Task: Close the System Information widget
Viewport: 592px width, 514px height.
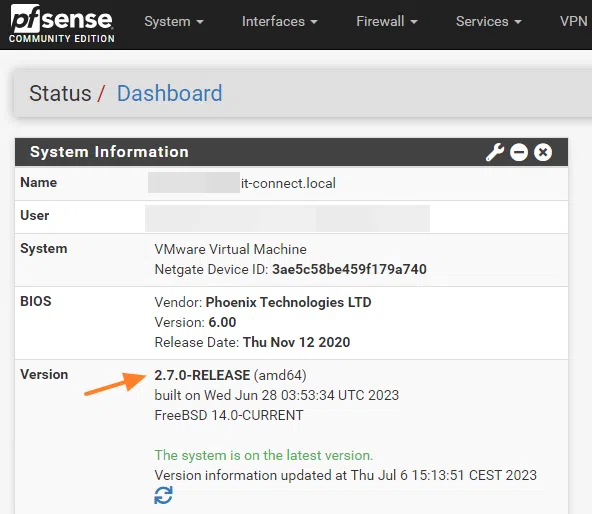Action: pos(543,152)
